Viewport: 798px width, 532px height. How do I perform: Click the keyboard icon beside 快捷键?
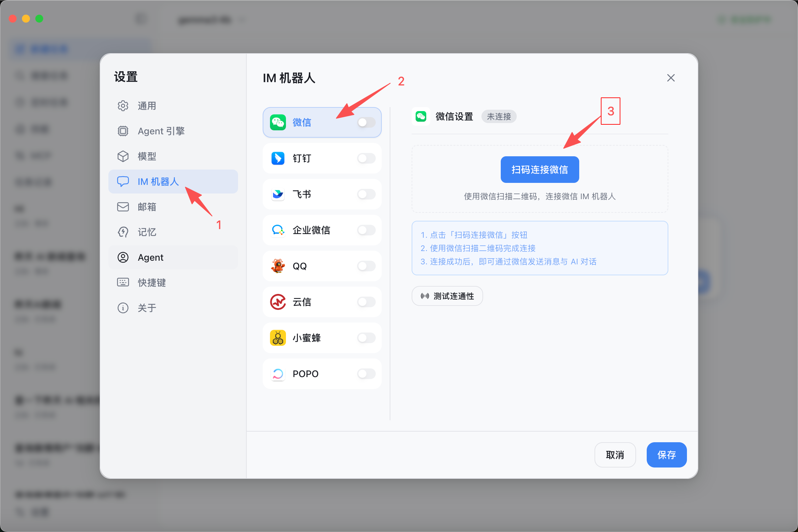tap(123, 282)
